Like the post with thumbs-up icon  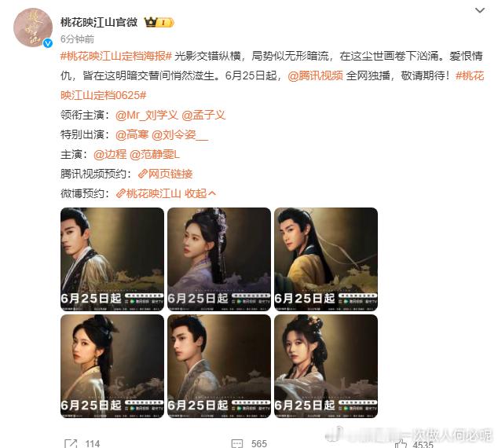pos(401,443)
